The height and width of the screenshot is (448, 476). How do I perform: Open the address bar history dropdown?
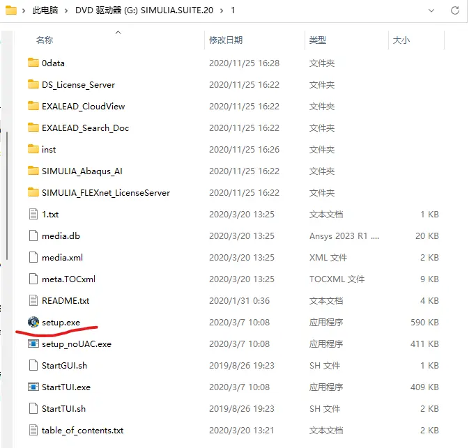point(431,10)
